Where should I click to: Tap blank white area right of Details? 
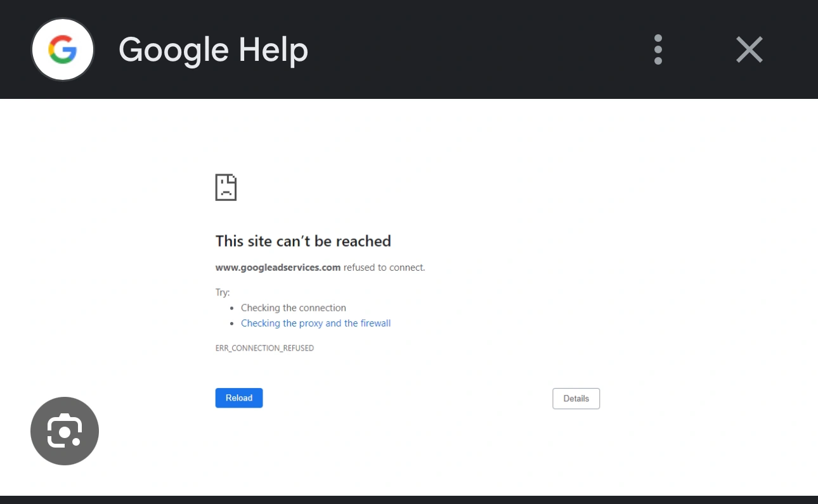click(x=704, y=399)
